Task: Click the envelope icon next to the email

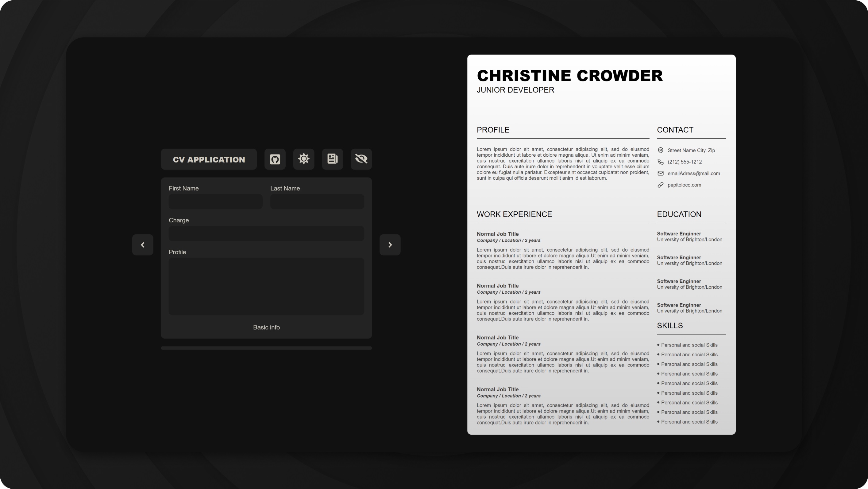Action: tap(660, 173)
